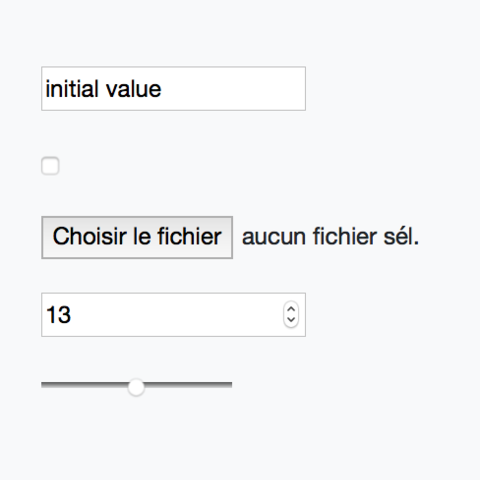The image size is (480, 480).
Task: Focus the number field showing 13
Action: [173, 315]
